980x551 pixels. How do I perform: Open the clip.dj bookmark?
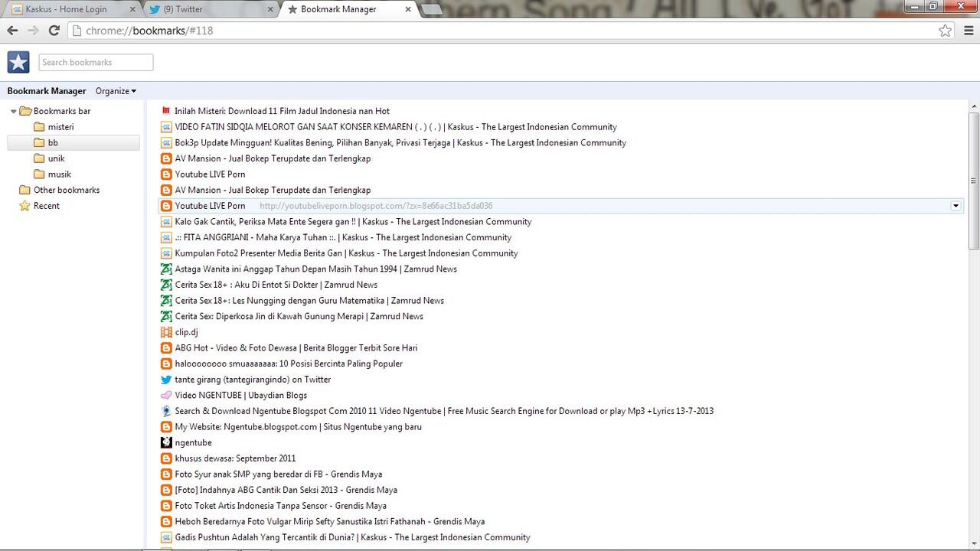[x=186, y=332]
